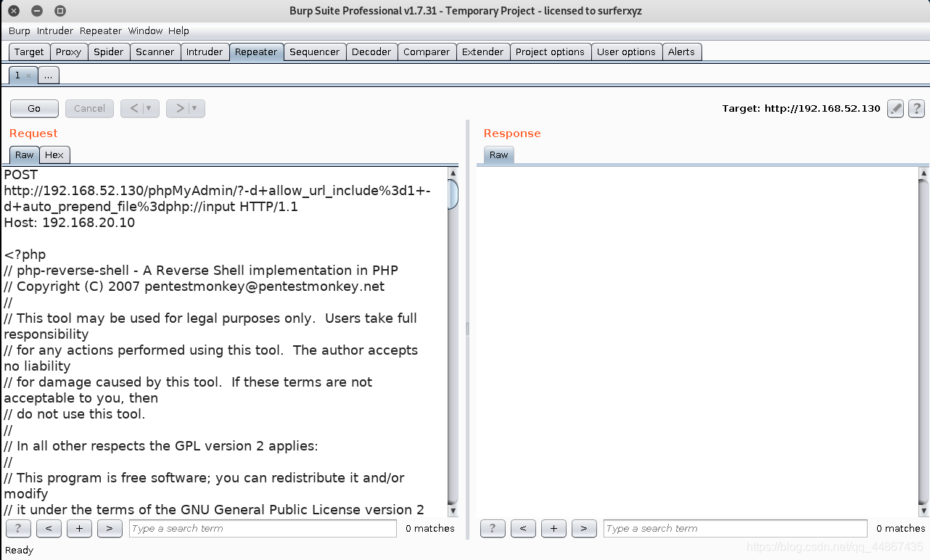
Task: Switch to Hex view in Request pane
Action: coord(54,155)
